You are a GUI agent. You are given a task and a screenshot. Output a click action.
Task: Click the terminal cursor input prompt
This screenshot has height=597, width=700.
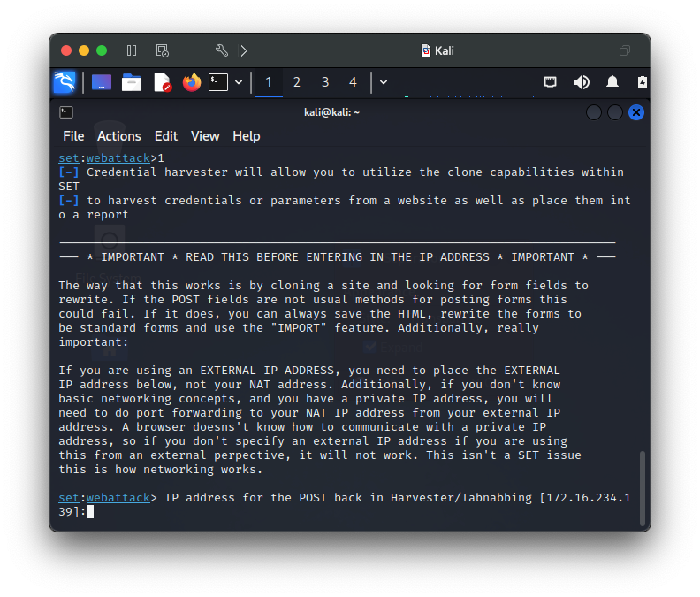click(x=90, y=511)
